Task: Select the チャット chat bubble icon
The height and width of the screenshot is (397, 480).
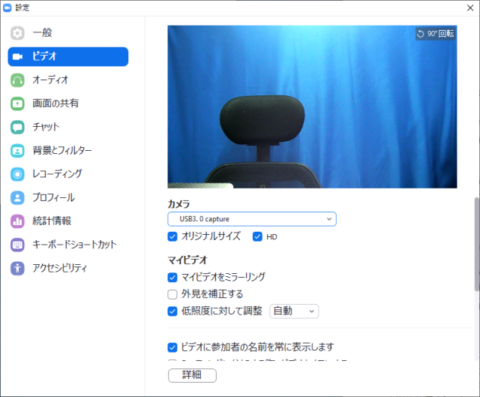Action: pyautogui.click(x=17, y=127)
